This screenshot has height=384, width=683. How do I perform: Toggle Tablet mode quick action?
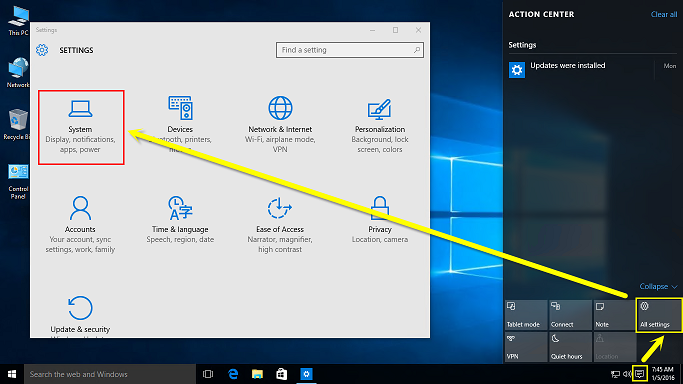tap(526, 314)
